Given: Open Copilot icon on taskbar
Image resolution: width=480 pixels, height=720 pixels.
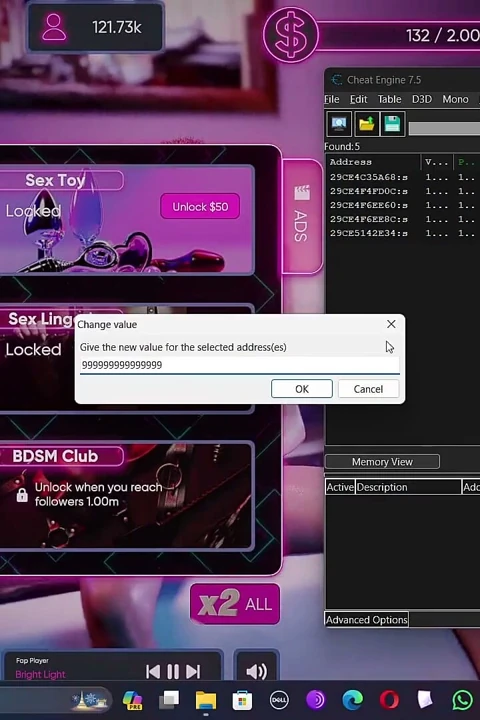Looking at the screenshot, I should click(132, 701).
